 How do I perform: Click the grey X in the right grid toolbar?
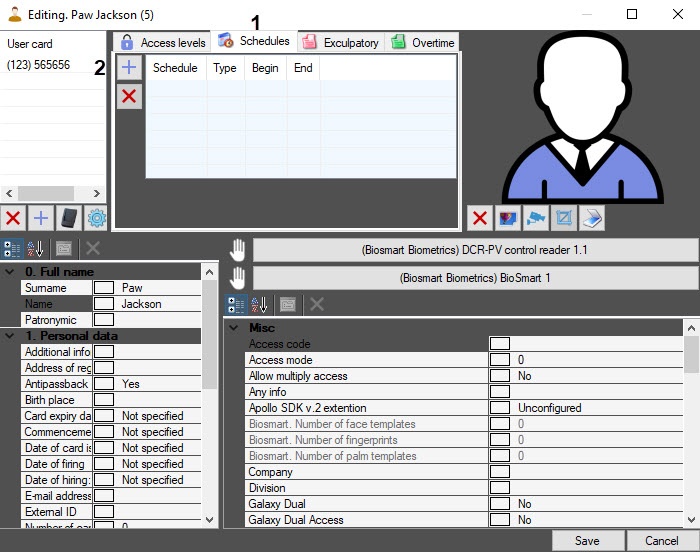[317, 305]
